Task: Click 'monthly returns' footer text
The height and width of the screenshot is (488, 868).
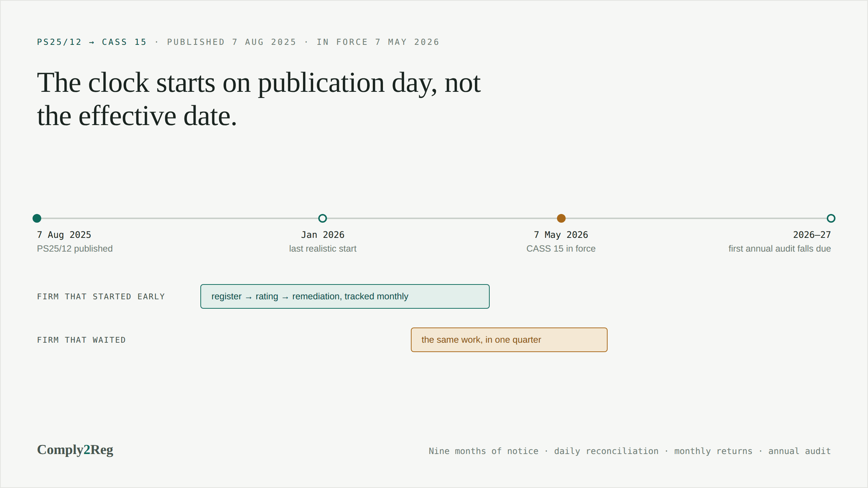Action: point(713,451)
